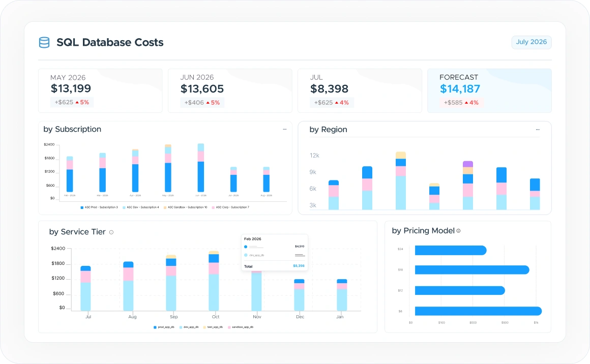Click the Feb - 2026 bar in by Subscription
The width and height of the screenshot is (590, 364).
70,174
